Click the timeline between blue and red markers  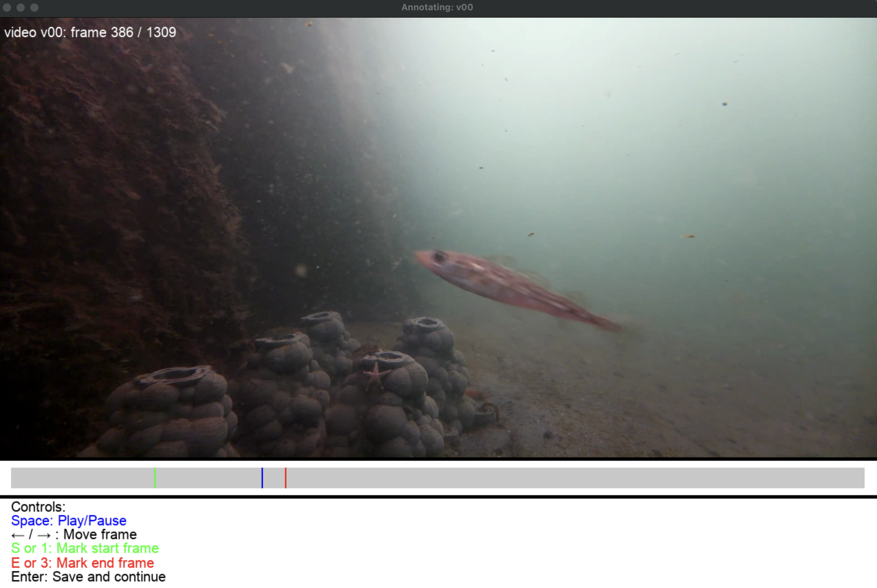pos(274,478)
